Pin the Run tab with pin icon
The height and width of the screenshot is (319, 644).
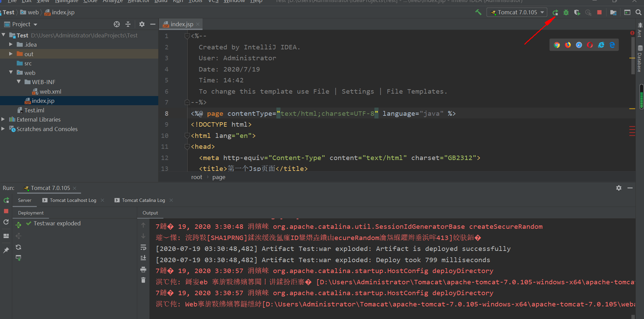[6, 250]
